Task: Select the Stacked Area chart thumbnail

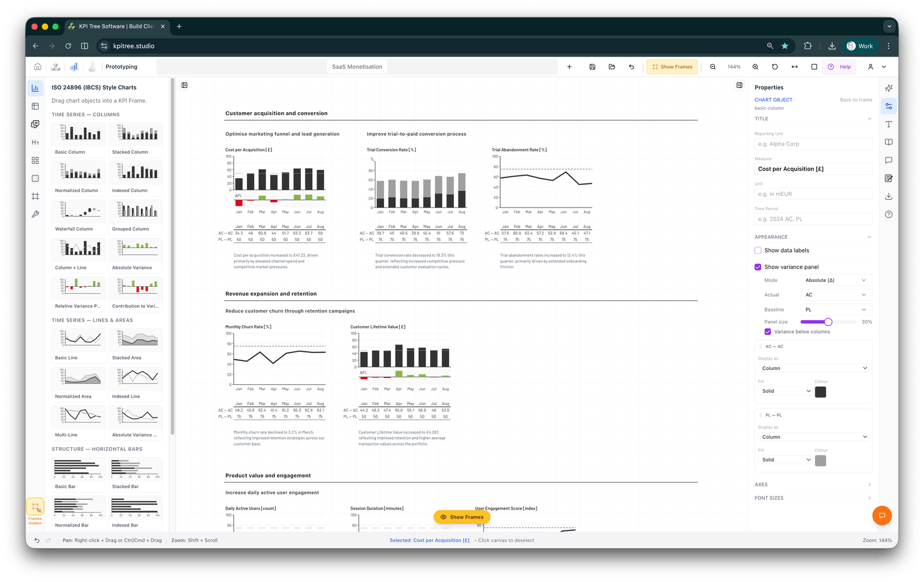Action: click(135, 346)
